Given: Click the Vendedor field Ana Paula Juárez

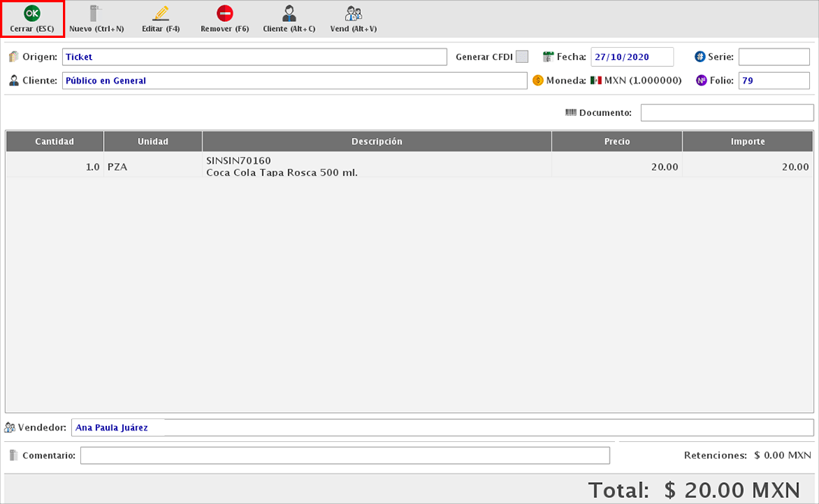Looking at the screenshot, I should click(441, 427).
